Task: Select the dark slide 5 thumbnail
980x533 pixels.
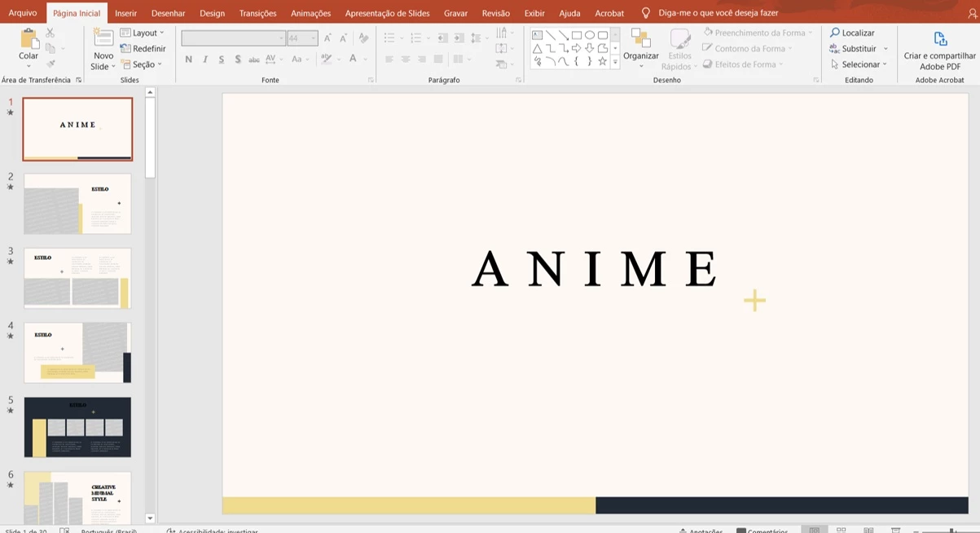Action: tap(77, 427)
